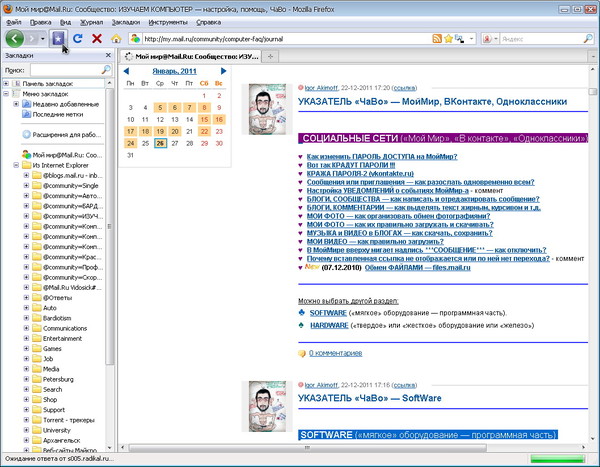Select the University folder
600x467 pixels.
[x=52, y=430]
